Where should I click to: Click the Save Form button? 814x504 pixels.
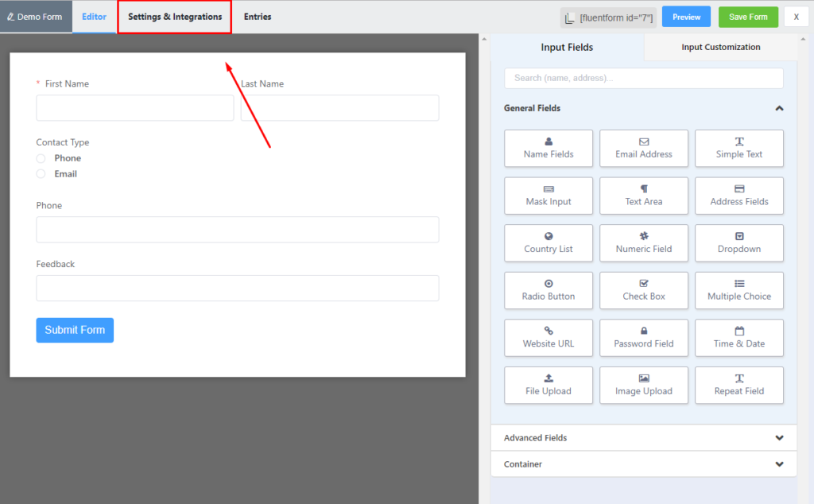[x=748, y=16]
